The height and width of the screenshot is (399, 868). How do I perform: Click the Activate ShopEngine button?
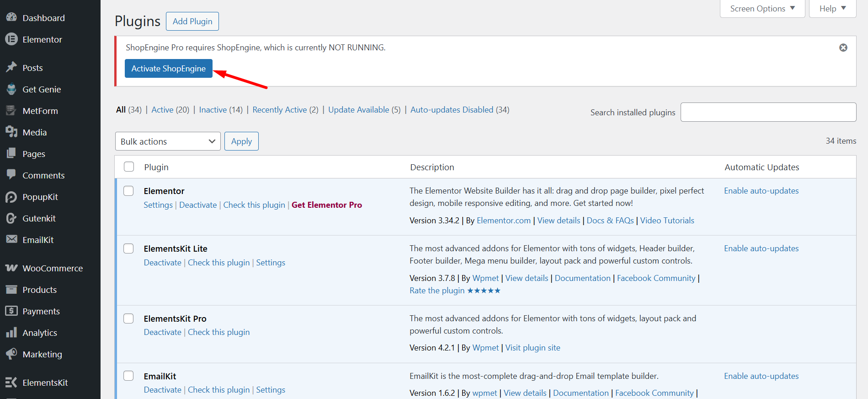click(x=169, y=69)
